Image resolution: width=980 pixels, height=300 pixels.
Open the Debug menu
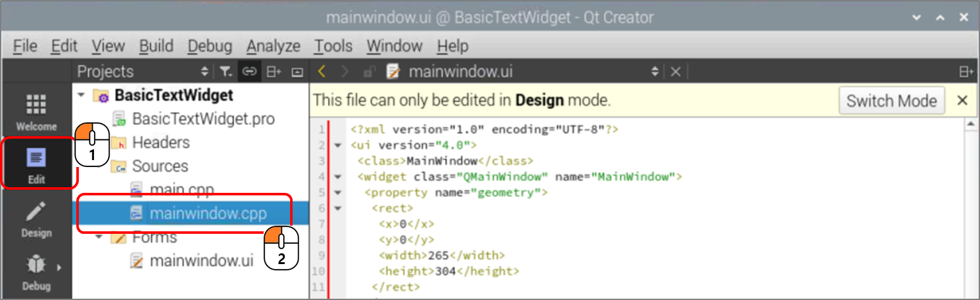pos(210,46)
